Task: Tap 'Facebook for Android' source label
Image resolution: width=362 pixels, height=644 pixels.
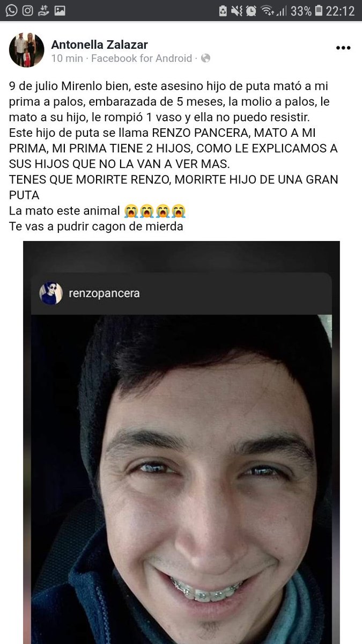Action: [x=142, y=58]
